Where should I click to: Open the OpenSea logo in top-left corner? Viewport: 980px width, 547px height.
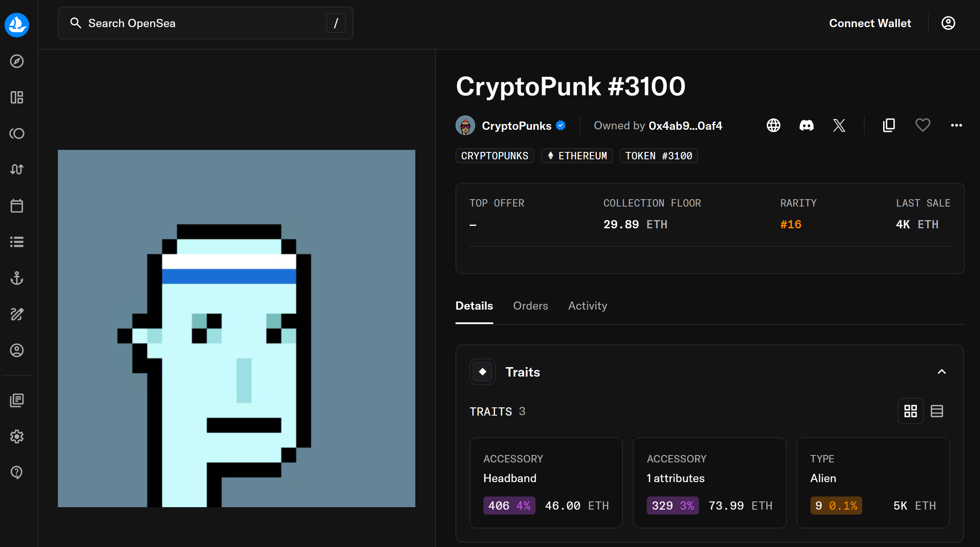[16, 25]
